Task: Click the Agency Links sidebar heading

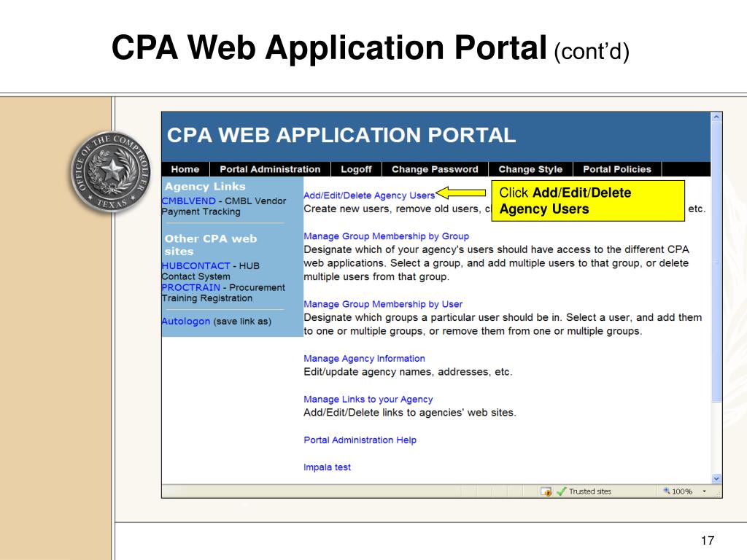Action: point(205,187)
